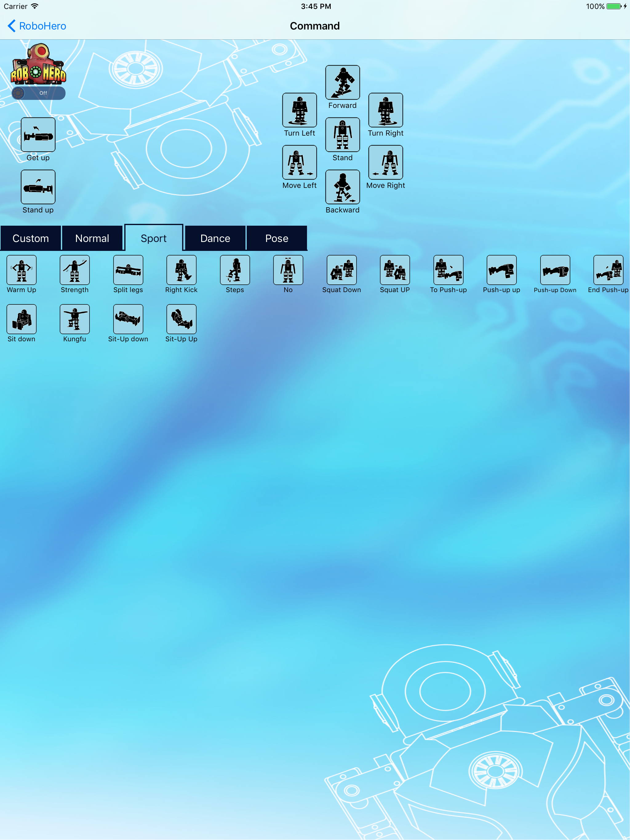This screenshot has height=840, width=630.
Task: Go back to RoboHero screen
Action: point(37,26)
